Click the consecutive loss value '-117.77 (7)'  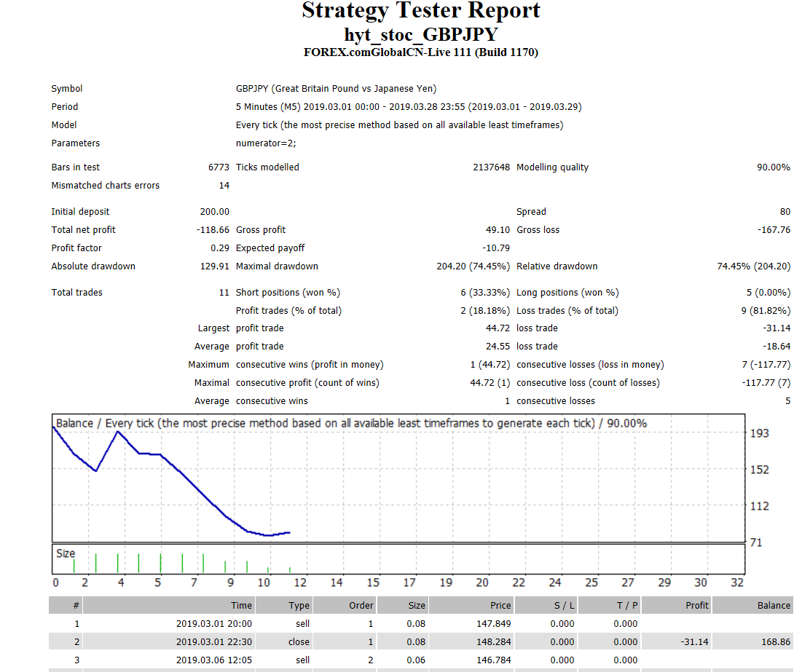click(x=766, y=383)
